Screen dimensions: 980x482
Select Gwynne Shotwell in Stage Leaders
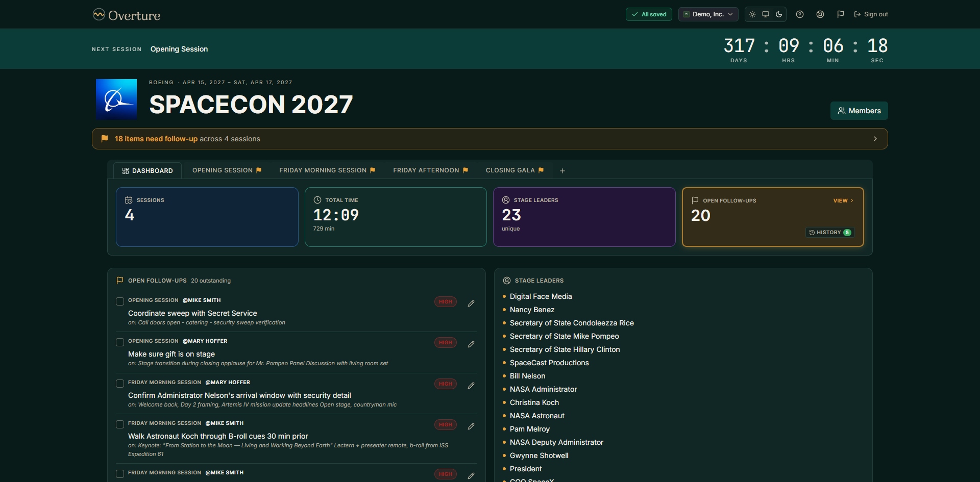point(539,455)
